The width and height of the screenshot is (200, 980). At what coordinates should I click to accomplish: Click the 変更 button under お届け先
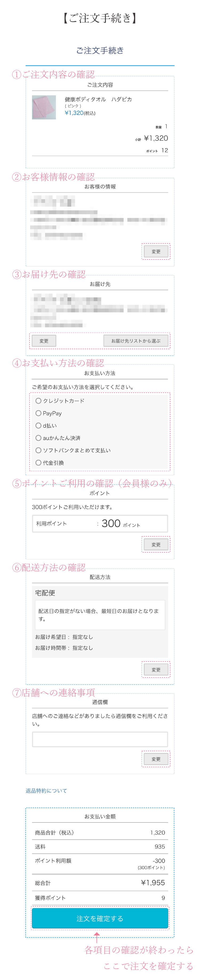point(44,341)
